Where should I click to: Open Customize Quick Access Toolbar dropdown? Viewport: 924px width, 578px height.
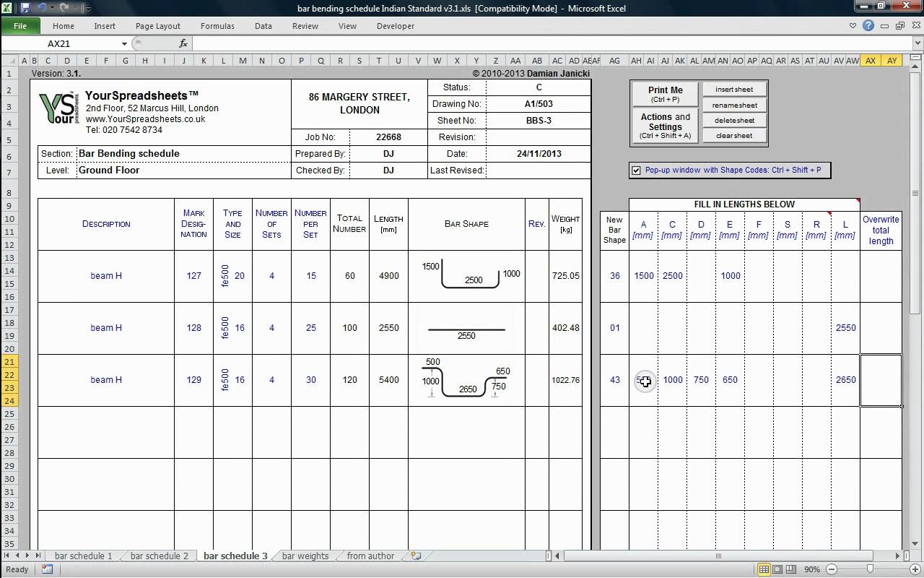point(88,9)
